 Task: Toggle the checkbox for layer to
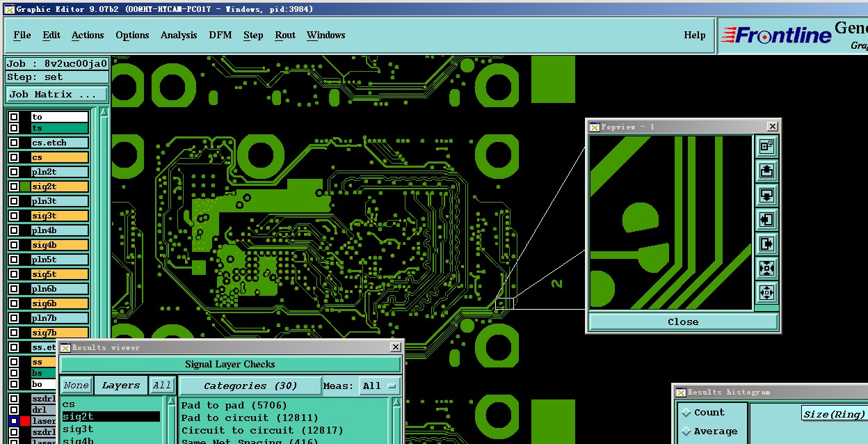point(14,117)
